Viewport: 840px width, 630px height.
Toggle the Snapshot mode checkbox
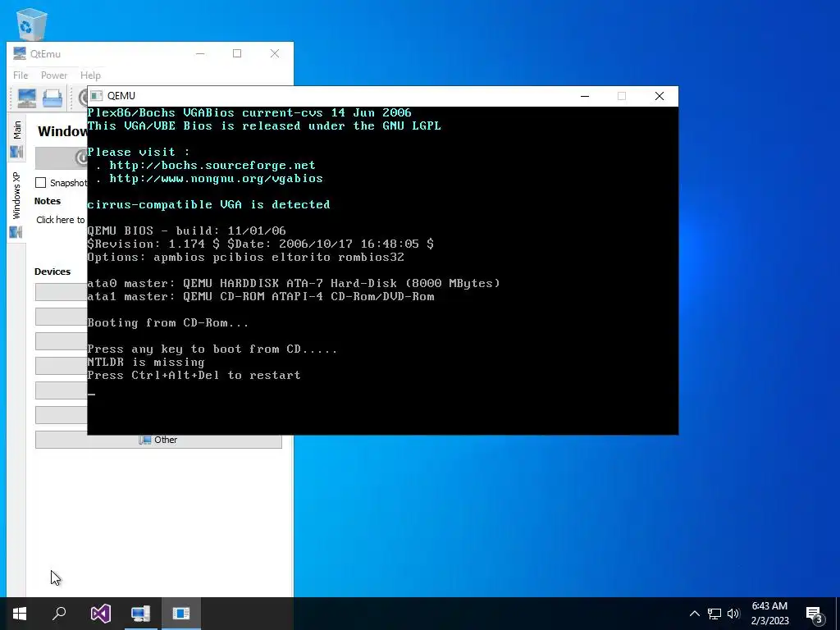(41, 183)
